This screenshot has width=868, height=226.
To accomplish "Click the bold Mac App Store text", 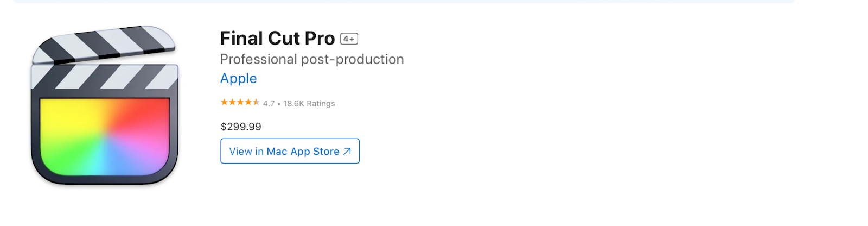I will pos(303,152).
